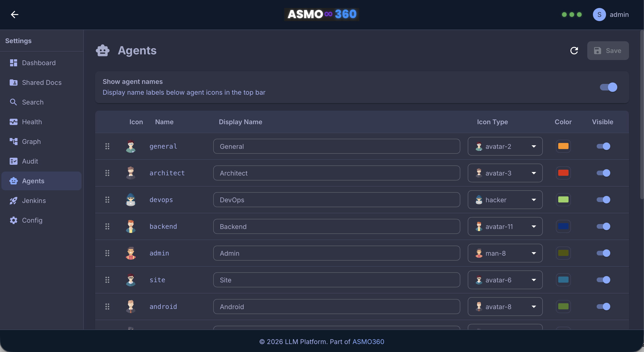
Task: Select the Graph view
Action: coord(31,141)
